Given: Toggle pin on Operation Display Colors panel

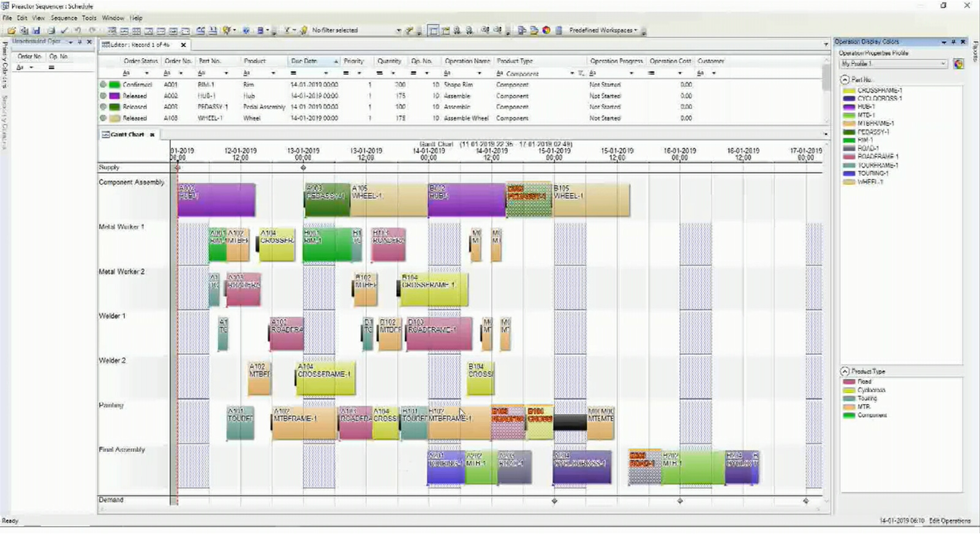Looking at the screenshot, I should [953, 42].
